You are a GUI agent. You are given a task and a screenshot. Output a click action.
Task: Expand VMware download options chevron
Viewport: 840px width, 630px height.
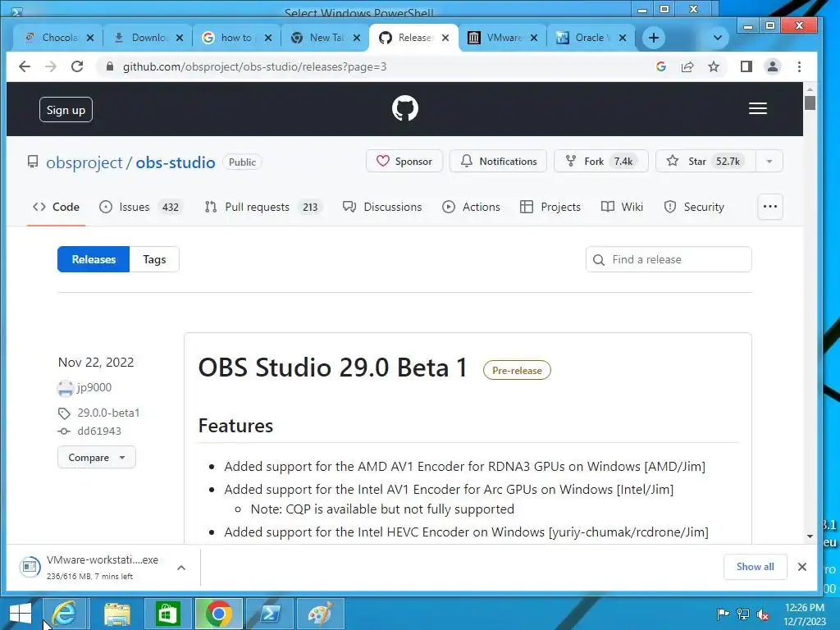click(x=181, y=568)
